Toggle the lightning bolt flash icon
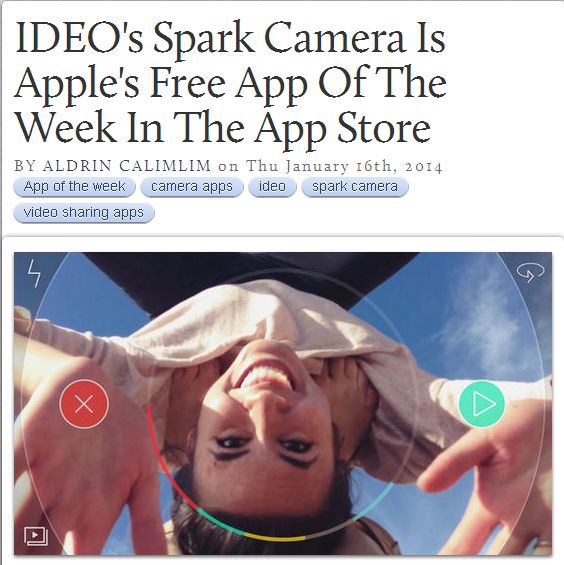 pyautogui.click(x=34, y=273)
